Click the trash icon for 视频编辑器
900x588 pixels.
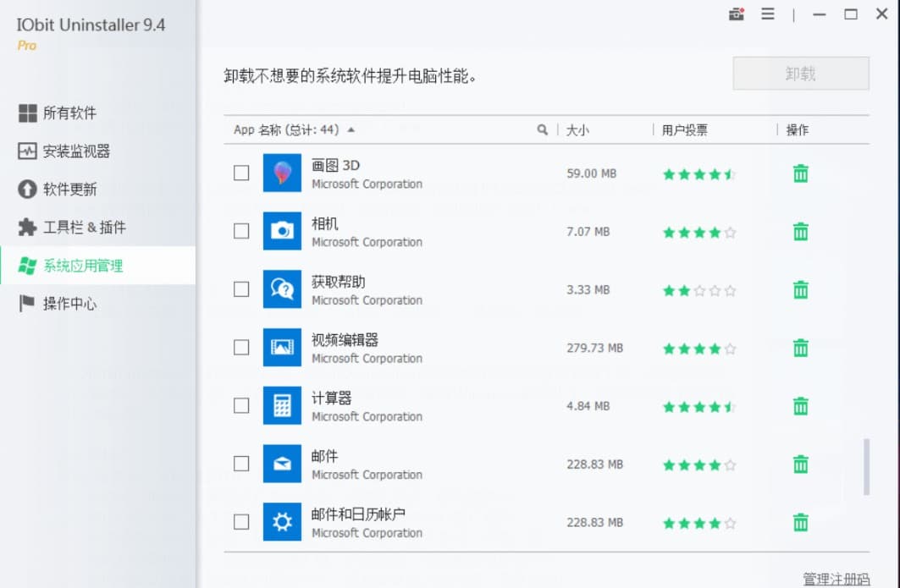[801, 348]
